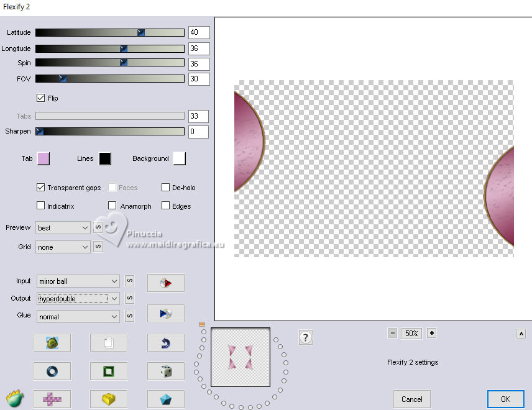
Task: Click the green square frame button
Action: point(109,371)
